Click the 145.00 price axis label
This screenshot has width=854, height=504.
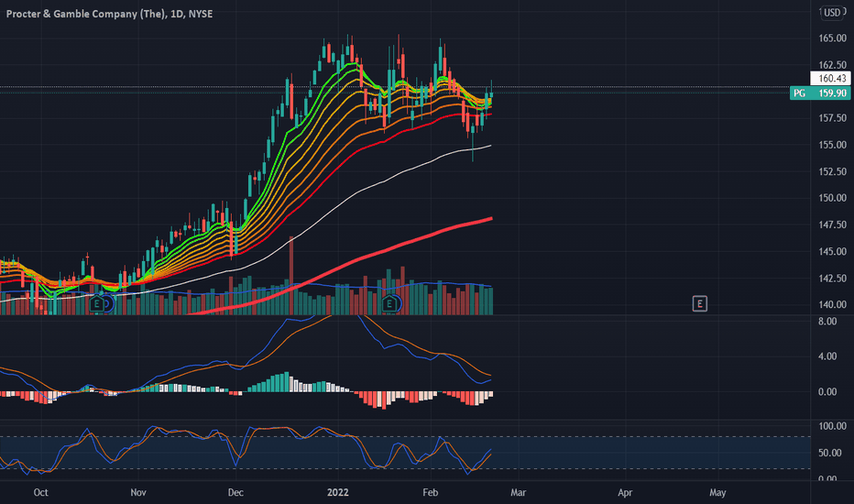832,251
